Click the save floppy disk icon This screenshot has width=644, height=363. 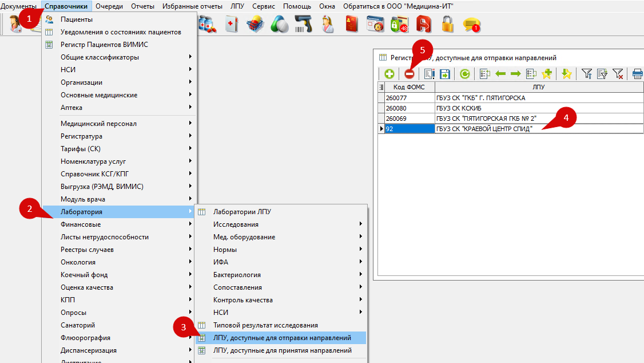coord(445,74)
